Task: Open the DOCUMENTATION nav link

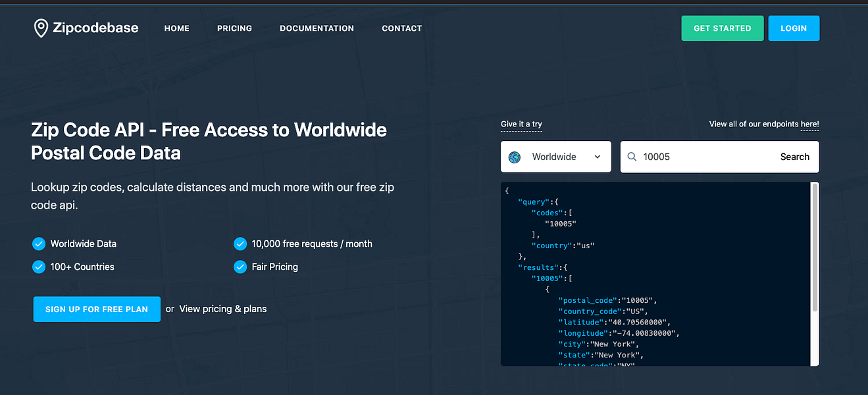Action: point(317,28)
